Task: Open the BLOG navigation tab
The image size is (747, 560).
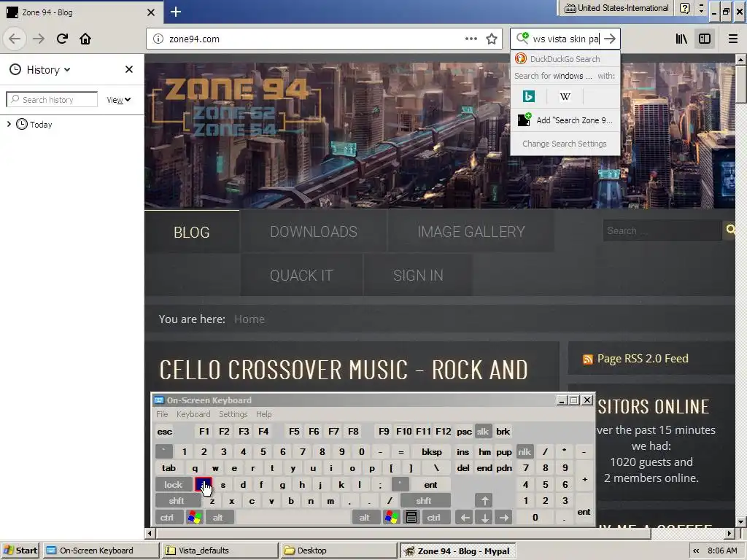Action: click(x=192, y=232)
